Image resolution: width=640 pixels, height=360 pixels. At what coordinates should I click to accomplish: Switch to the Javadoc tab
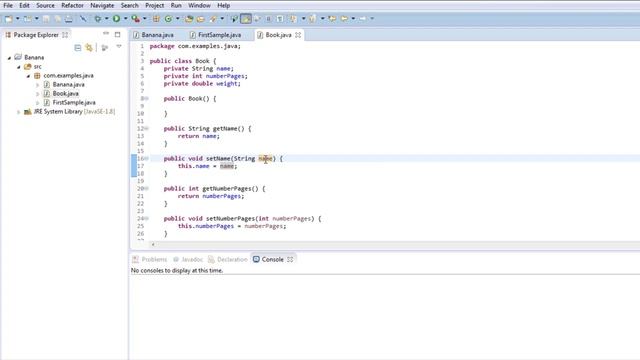188,260
